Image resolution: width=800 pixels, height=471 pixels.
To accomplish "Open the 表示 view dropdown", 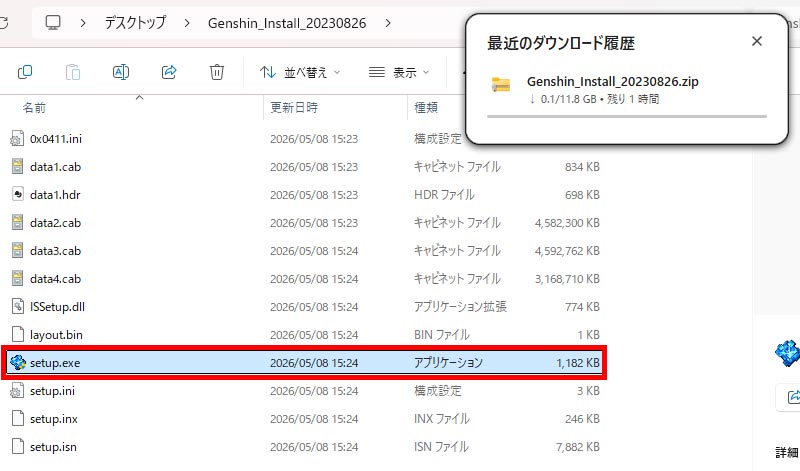I will click(399, 72).
